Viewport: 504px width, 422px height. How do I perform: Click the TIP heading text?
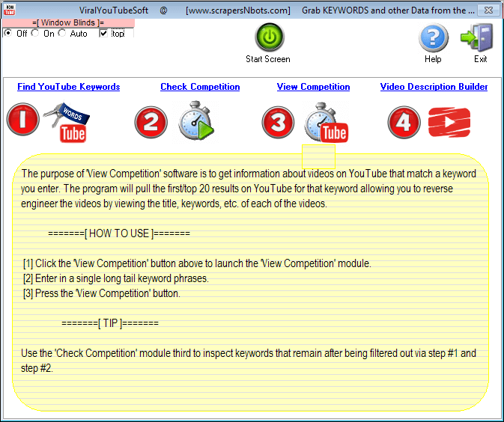tap(110, 323)
